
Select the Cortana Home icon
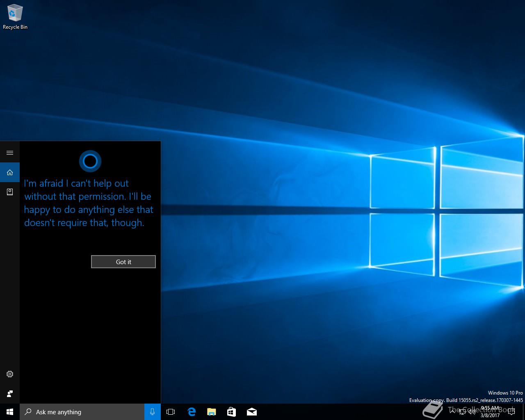coord(10,172)
